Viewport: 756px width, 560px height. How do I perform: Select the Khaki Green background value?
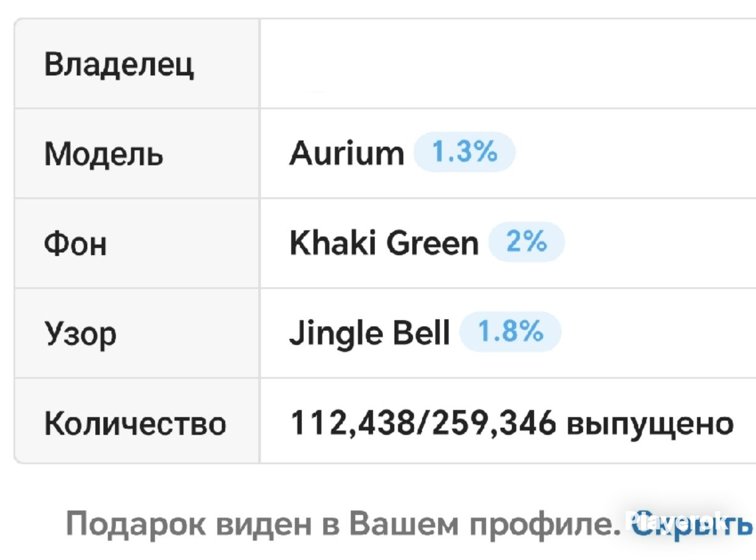[x=384, y=243]
